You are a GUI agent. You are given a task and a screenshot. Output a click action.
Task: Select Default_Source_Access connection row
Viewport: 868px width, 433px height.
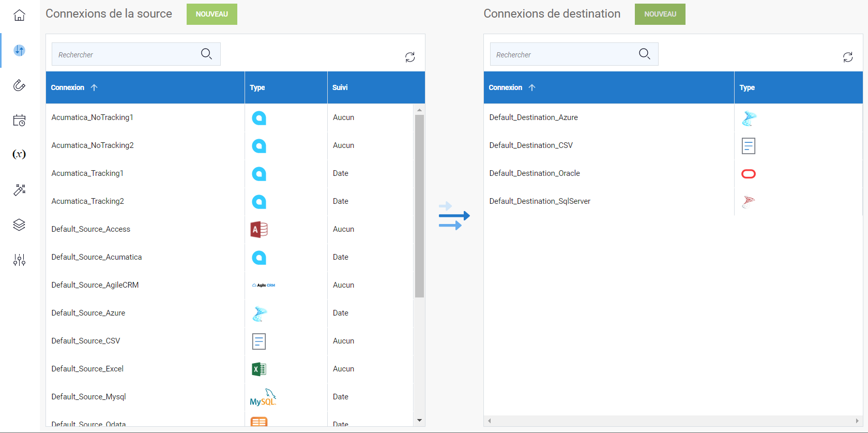pyautogui.click(x=91, y=229)
